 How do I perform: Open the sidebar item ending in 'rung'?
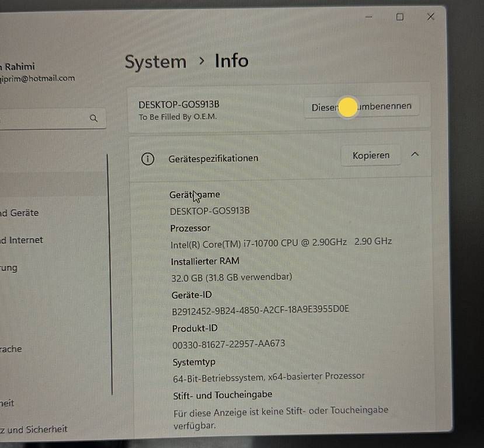pyautogui.click(x=9, y=268)
